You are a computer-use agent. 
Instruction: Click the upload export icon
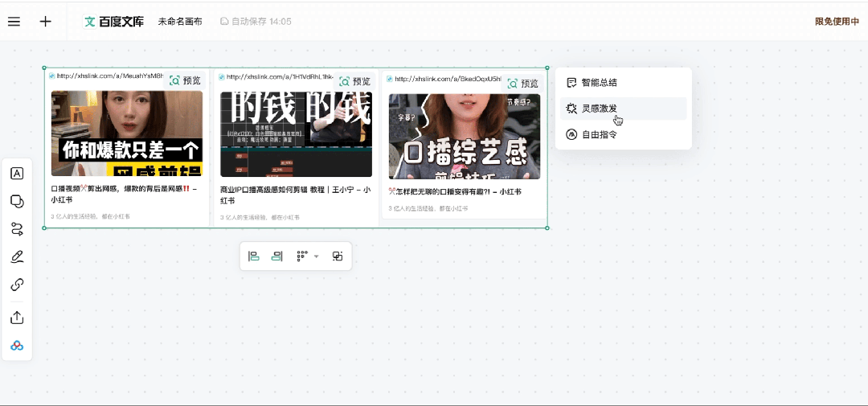(x=17, y=318)
